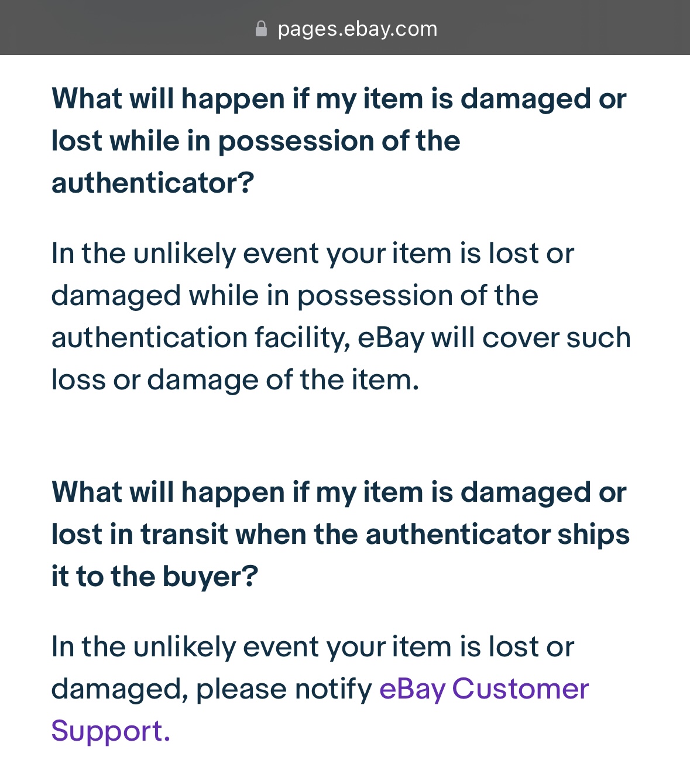Click "damaged while in possession of the" line
690x784 pixels.
click(x=294, y=296)
